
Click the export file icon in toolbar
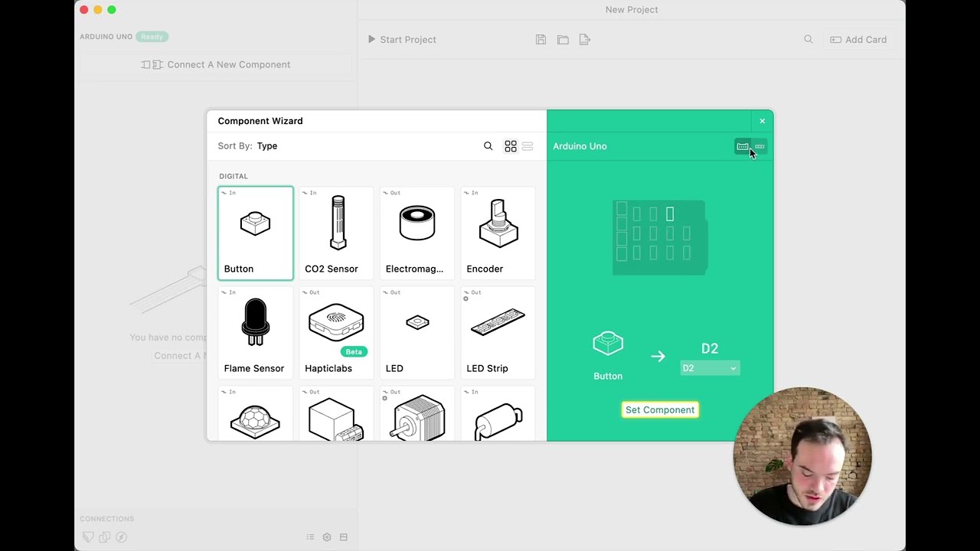(x=584, y=40)
